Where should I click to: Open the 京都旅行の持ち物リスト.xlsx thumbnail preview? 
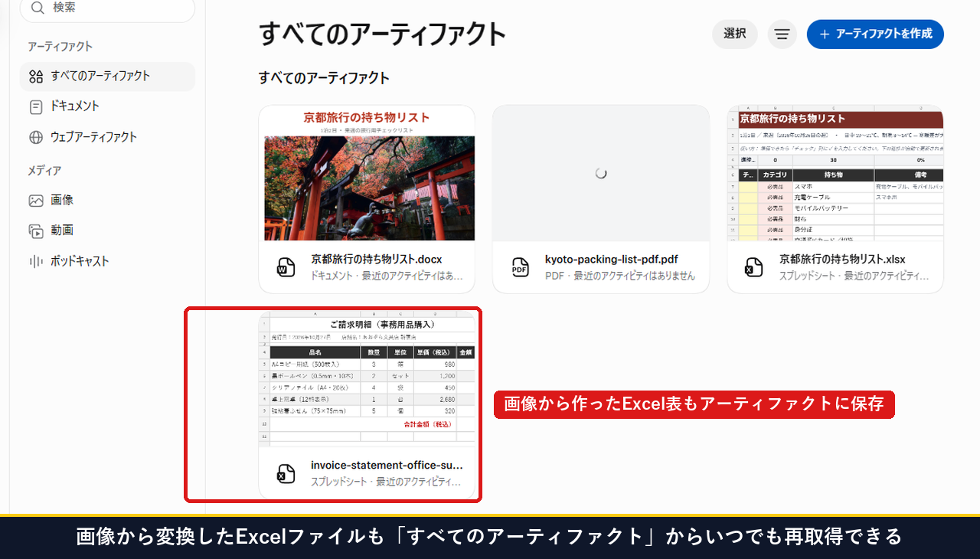835,173
